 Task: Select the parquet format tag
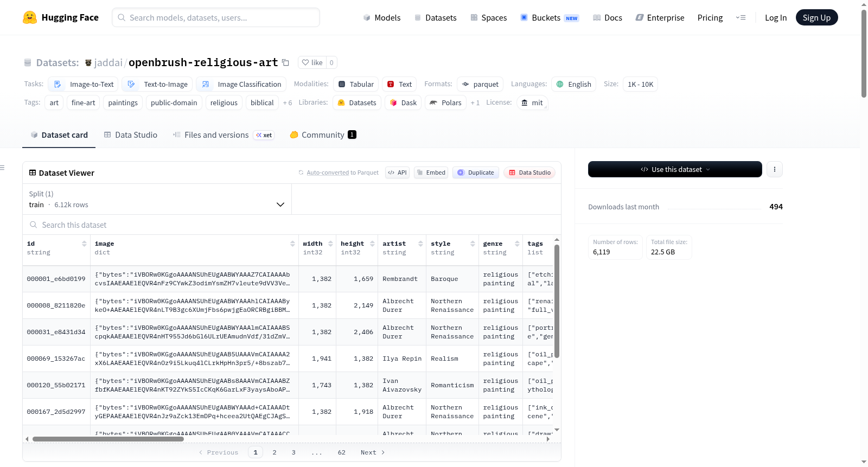coord(480,84)
